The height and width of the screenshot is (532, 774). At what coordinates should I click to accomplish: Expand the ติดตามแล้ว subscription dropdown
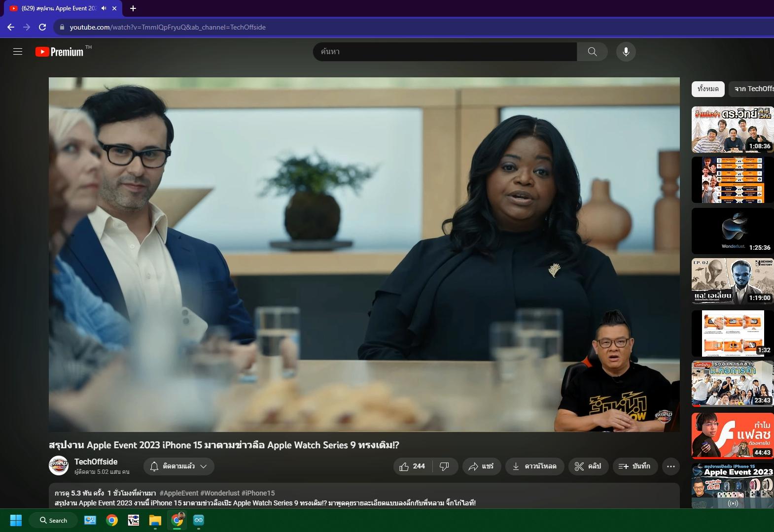[179, 466]
